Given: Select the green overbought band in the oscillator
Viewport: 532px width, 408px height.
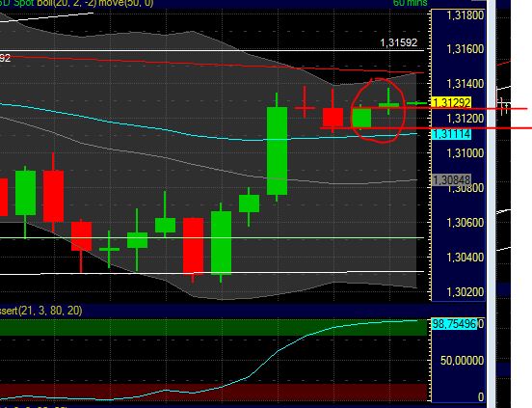Looking at the screenshot, I should [x=213, y=327].
